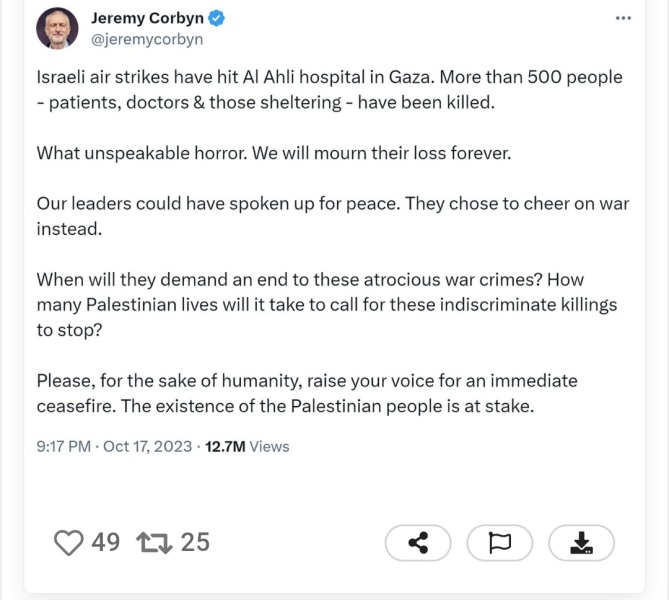Download the tweet using the download button
The image size is (669, 600).
[x=581, y=543]
